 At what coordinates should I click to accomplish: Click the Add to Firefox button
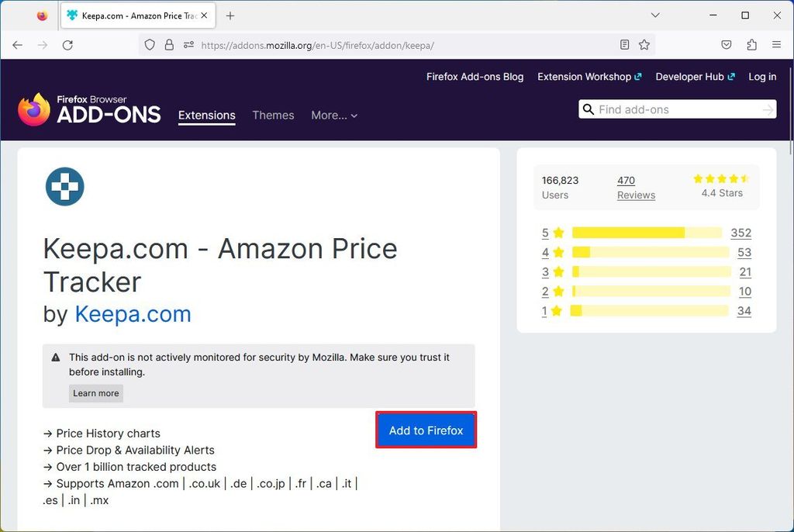[426, 429]
